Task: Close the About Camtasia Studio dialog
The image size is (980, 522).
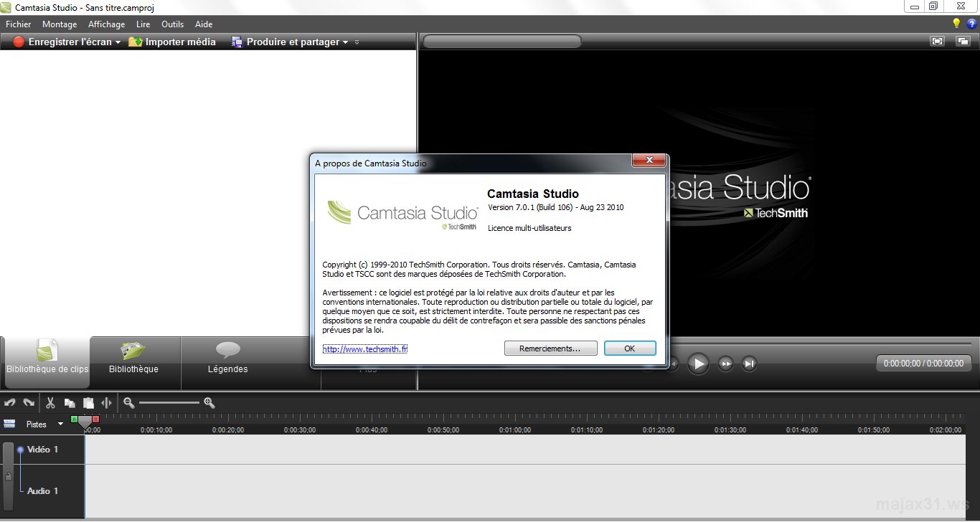Action: 649,161
